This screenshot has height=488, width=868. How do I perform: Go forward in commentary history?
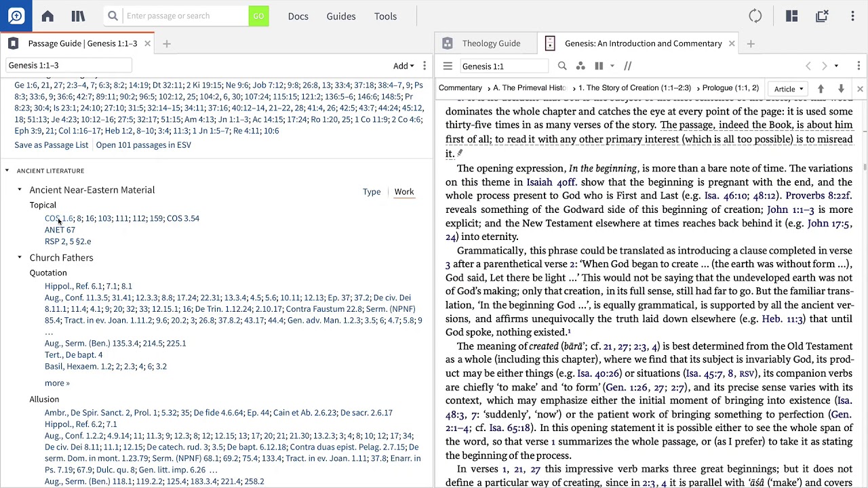pos(825,66)
